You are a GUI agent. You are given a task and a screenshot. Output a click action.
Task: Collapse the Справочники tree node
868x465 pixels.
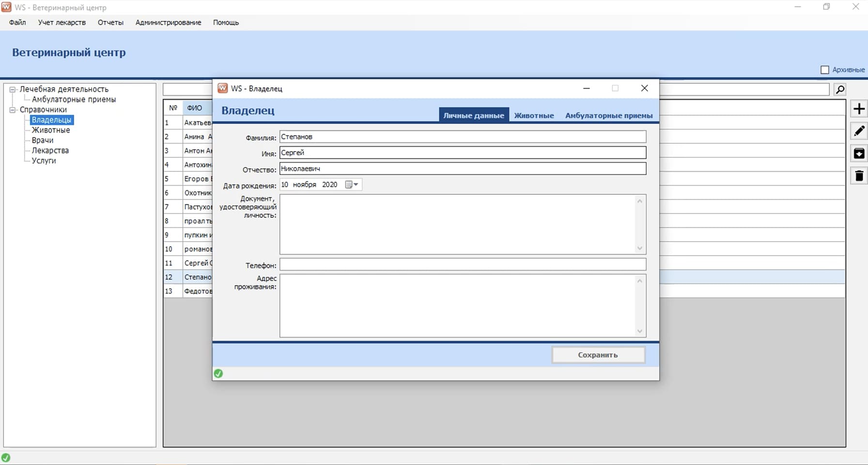click(13, 110)
